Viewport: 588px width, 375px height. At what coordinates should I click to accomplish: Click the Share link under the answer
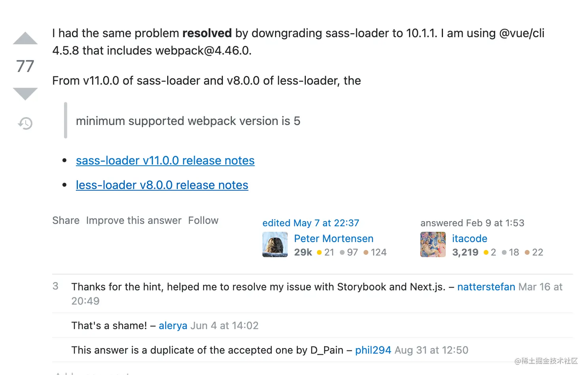tap(66, 220)
